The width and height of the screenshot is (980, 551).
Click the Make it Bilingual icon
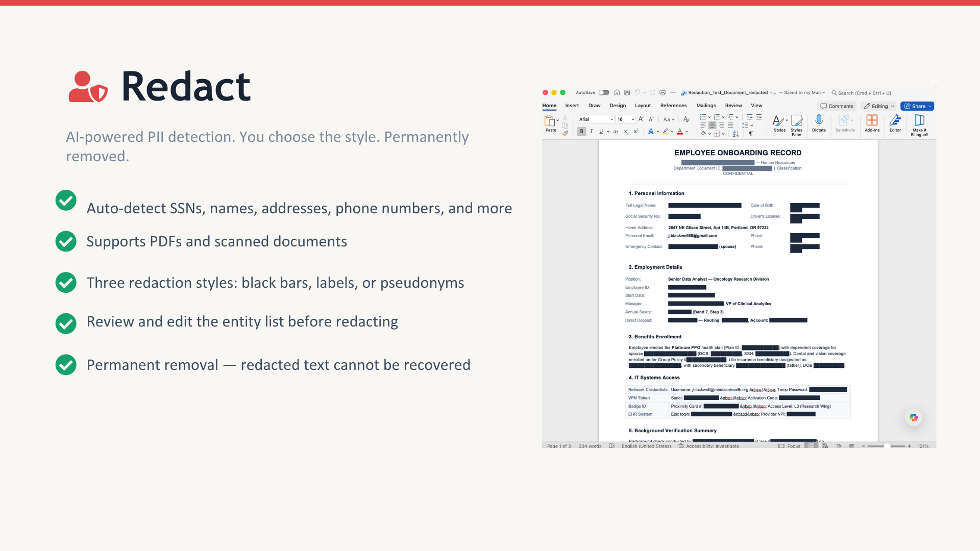pos(919,121)
